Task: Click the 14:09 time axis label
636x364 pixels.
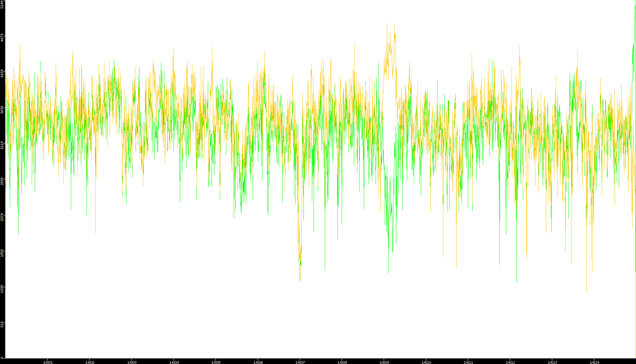Action: (384, 362)
